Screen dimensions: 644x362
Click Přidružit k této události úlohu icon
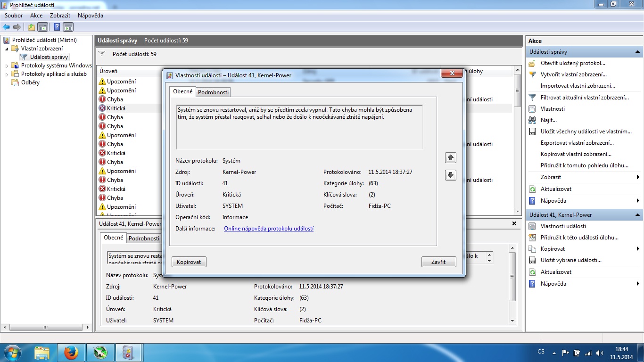(x=532, y=238)
